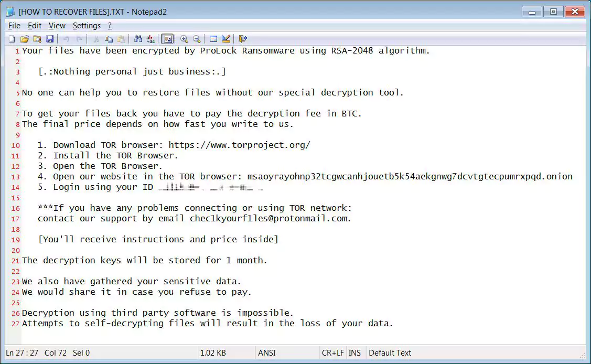Click the torproject.org URL text

tap(239, 145)
